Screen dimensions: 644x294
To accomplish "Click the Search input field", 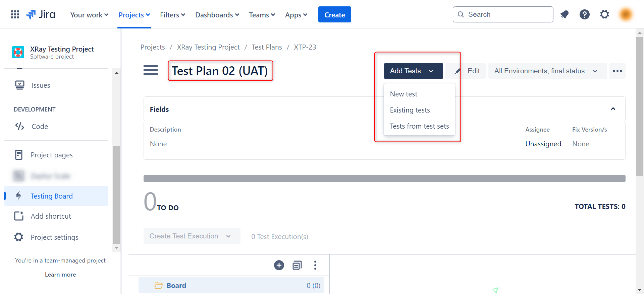I will (x=506, y=14).
